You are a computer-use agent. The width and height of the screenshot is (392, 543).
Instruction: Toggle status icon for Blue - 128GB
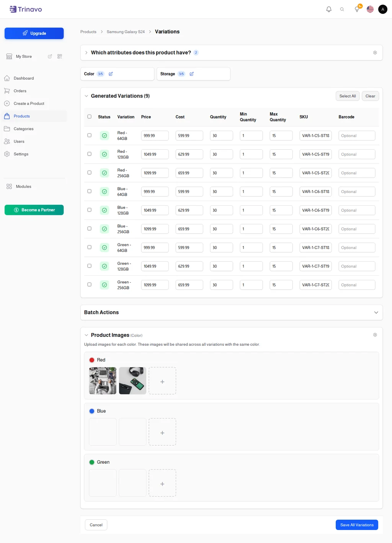[x=104, y=210]
